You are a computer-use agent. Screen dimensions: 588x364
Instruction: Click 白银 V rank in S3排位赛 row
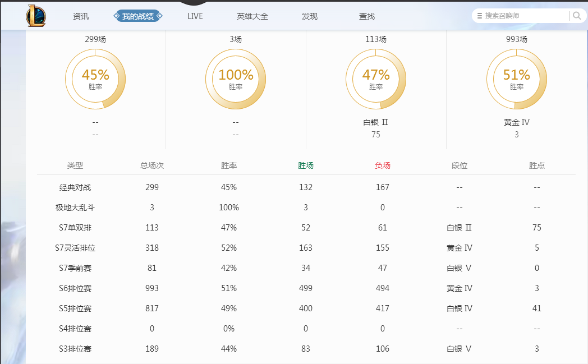[460, 349]
